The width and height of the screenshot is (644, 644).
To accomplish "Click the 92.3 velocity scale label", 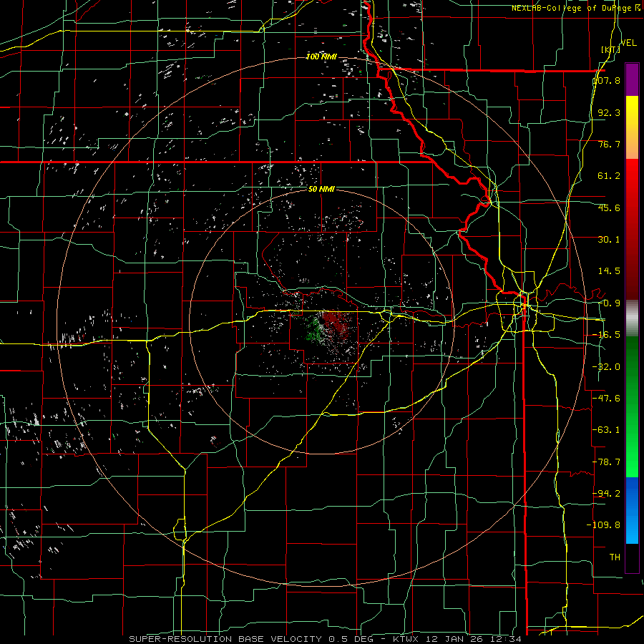I will click(609, 112).
